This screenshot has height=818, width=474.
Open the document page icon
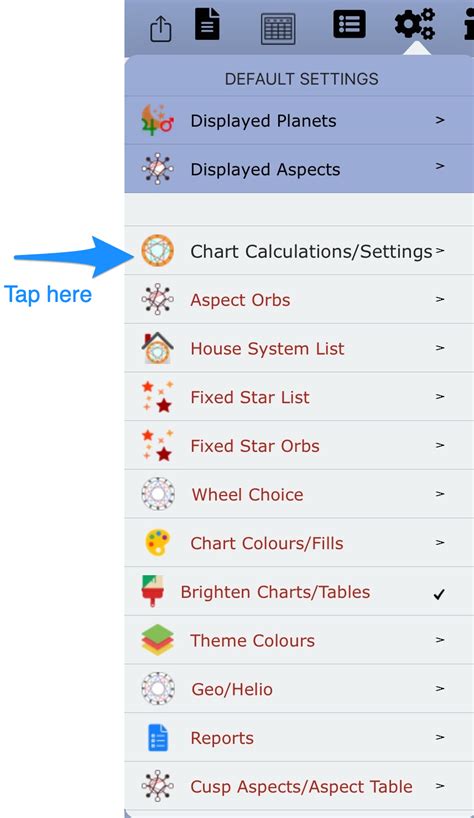[x=207, y=24]
